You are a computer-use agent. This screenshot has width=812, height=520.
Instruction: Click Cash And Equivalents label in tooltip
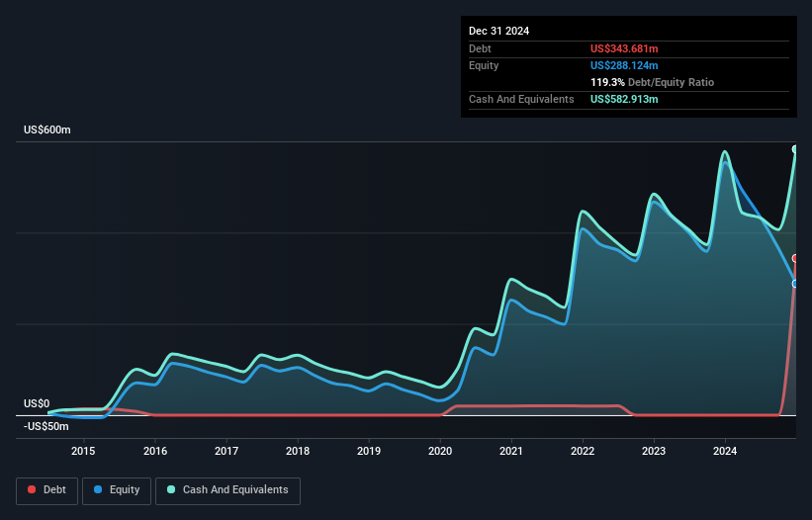click(521, 99)
